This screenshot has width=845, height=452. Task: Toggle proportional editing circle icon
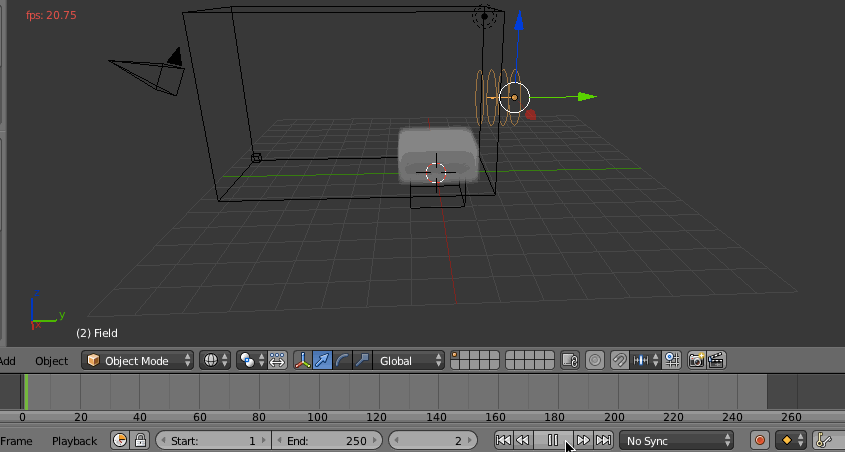[x=595, y=360]
